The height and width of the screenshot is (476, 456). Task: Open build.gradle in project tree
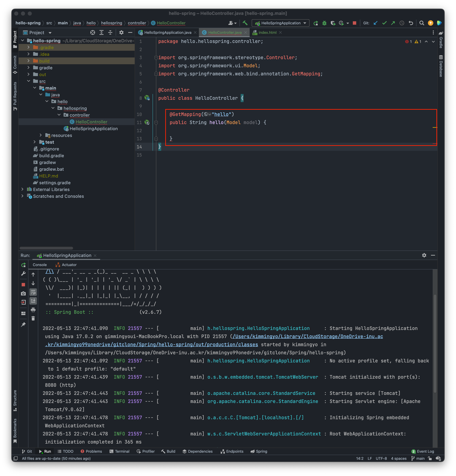[x=52, y=156]
